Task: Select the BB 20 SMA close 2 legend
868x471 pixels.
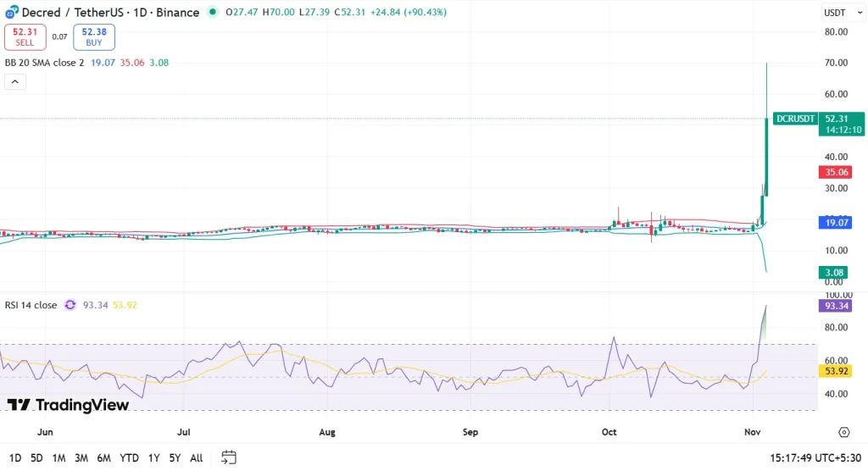Action: point(44,63)
